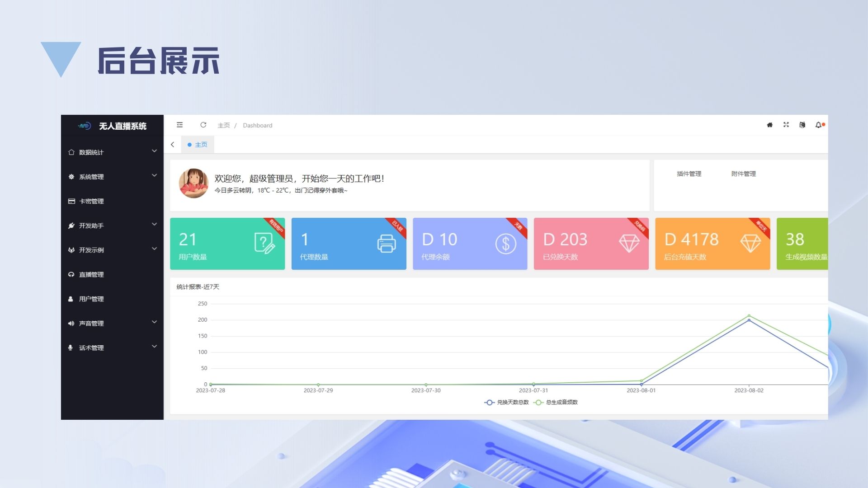Open notifications via the bell icon
Viewport: 868px width, 488px height.
click(x=818, y=125)
